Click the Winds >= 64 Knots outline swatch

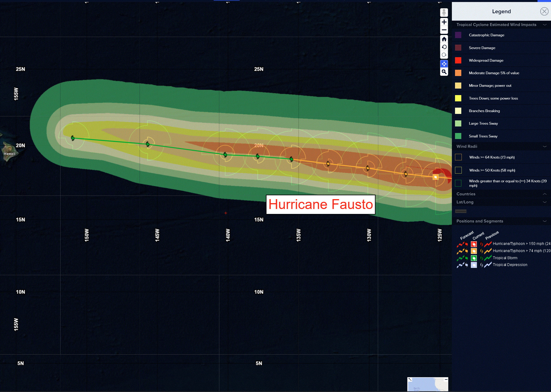(x=458, y=157)
